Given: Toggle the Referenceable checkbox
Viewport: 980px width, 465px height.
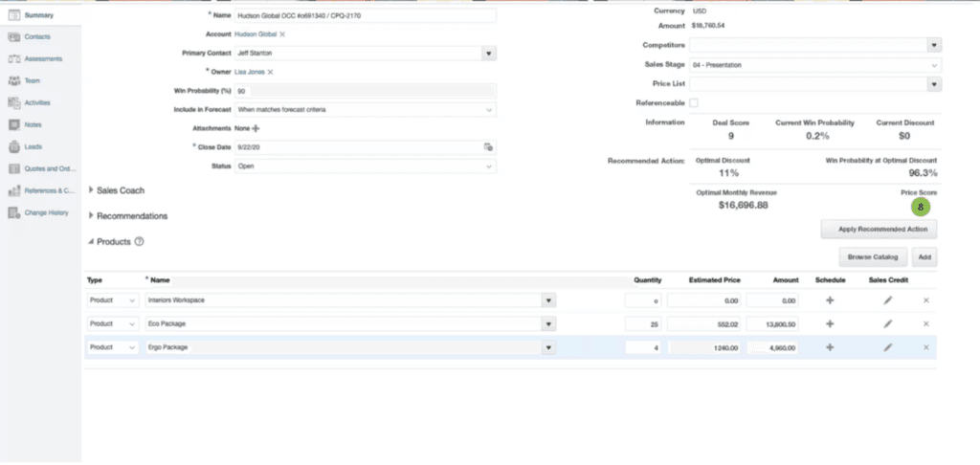Looking at the screenshot, I should 694,103.
